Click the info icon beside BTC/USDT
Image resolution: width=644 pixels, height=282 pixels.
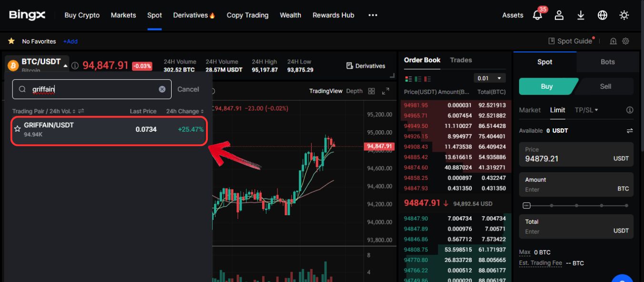pyautogui.click(x=75, y=65)
